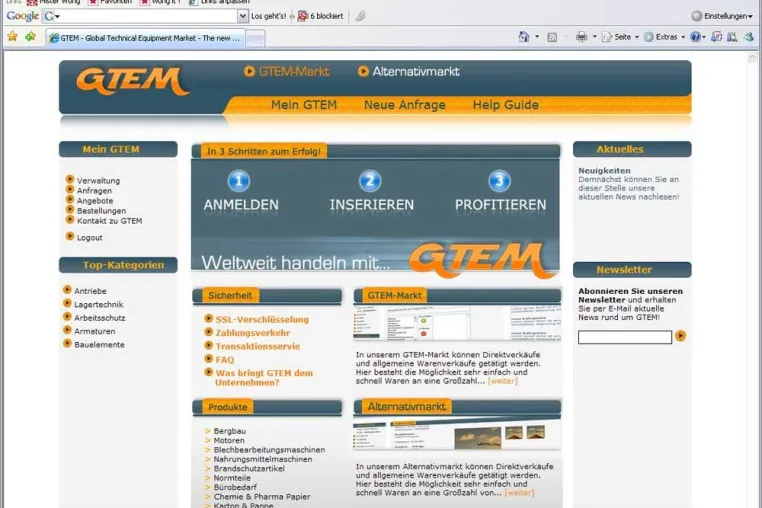Viewport: 762px width, 508px height.
Task: Click [weiter] link under Alternativmarkt text
Action: click(x=520, y=493)
